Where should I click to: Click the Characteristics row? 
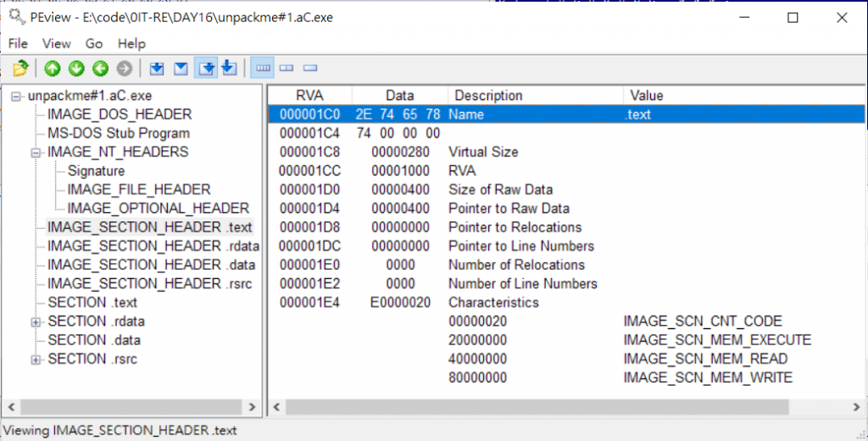click(x=566, y=303)
